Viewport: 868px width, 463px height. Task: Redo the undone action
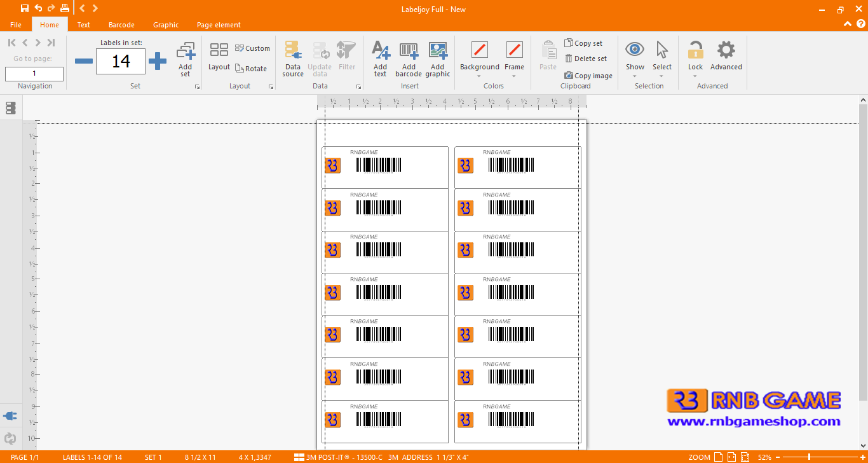pyautogui.click(x=51, y=8)
